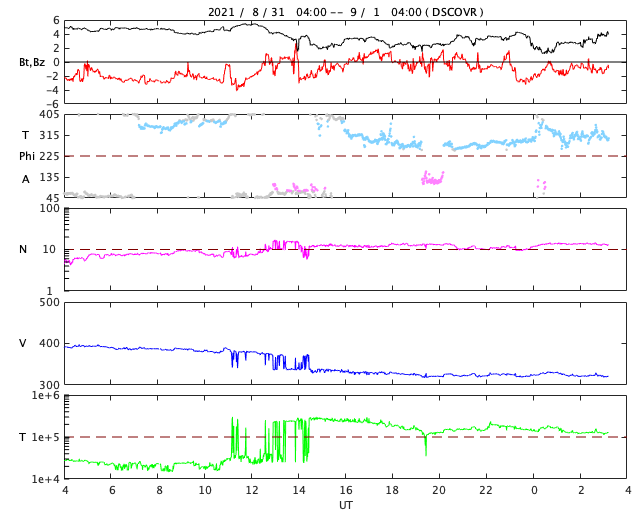Click the '45' tick label
640x512 pixels.
53,198
